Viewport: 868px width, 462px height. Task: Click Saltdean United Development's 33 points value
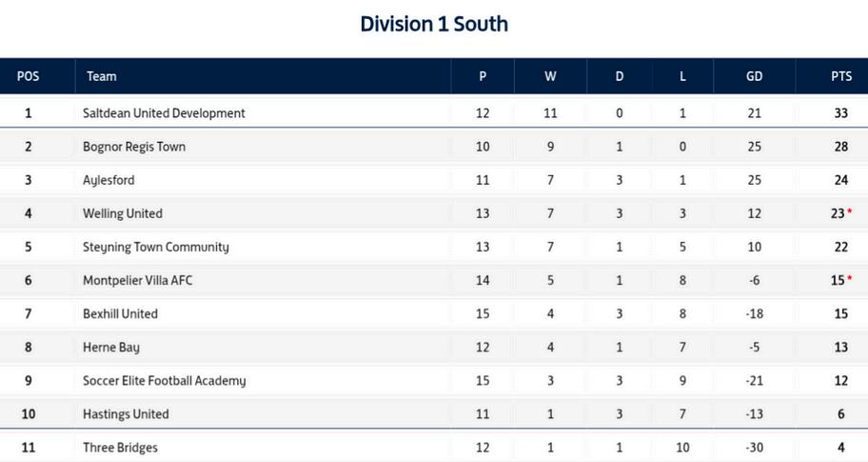(840, 113)
